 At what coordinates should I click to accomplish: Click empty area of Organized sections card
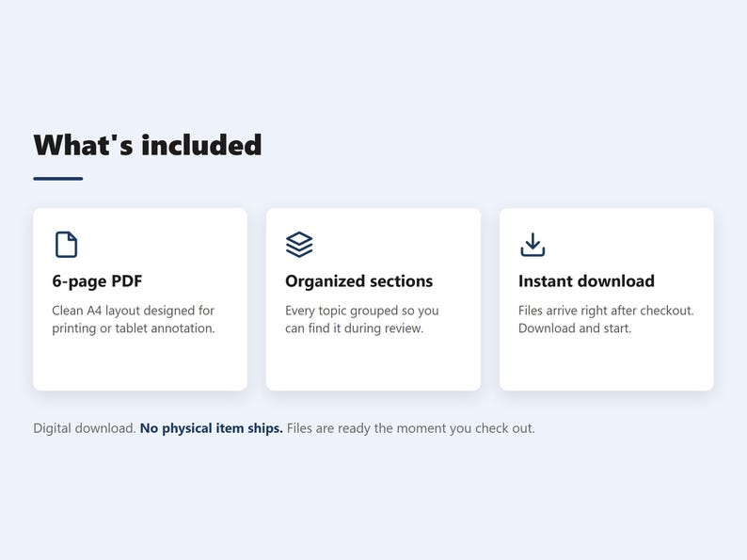click(373, 364)
